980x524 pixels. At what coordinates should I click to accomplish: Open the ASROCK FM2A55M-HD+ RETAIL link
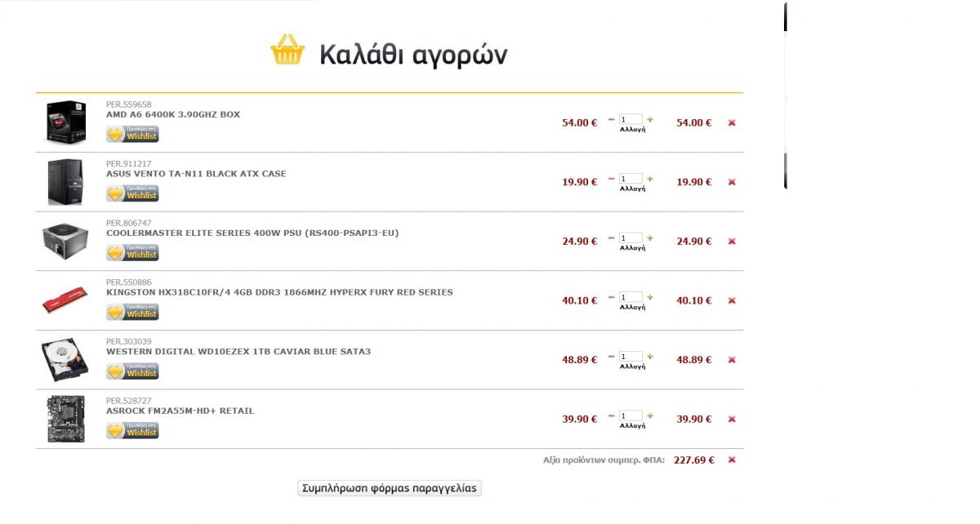pyautogui.click(x=180, y=411)
